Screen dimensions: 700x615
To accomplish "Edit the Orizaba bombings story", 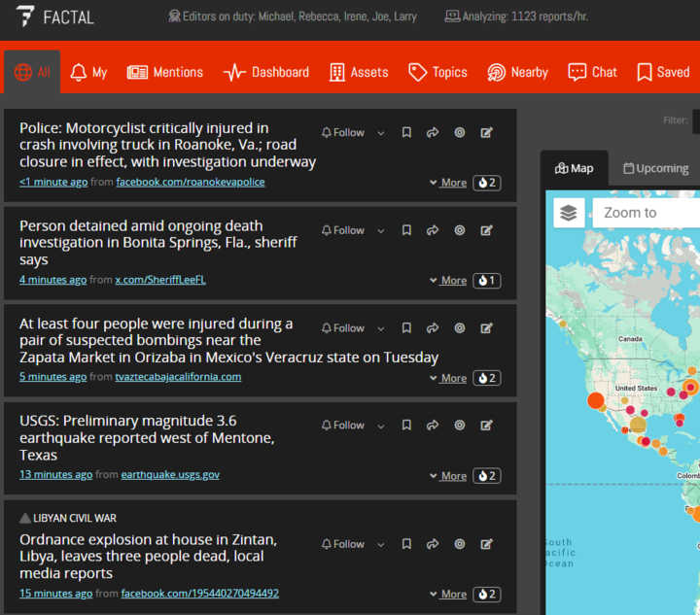I will (486, 327).
